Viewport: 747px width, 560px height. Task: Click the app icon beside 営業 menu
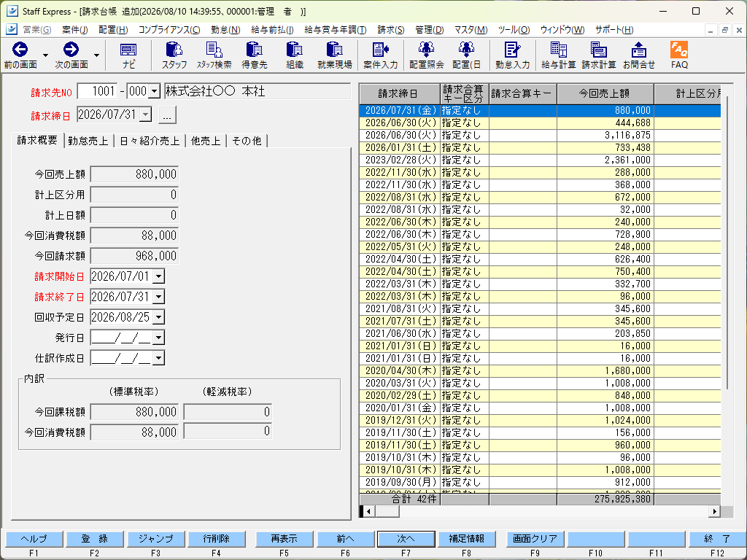pos(12,29)
